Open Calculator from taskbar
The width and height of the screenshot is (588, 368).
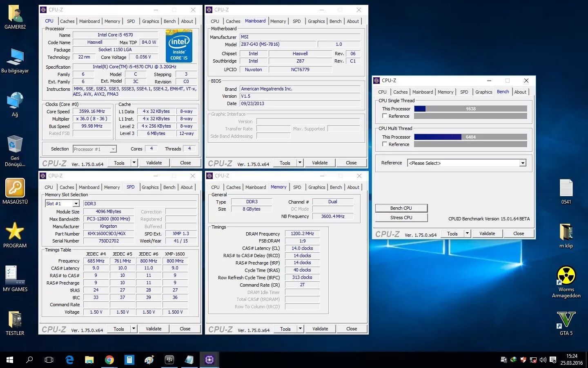coord(129,360)
